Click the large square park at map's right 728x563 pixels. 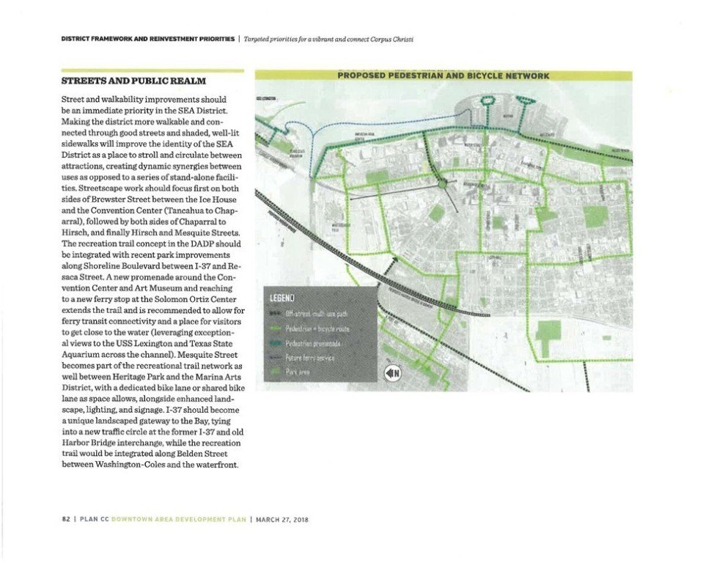click(595, 217)
